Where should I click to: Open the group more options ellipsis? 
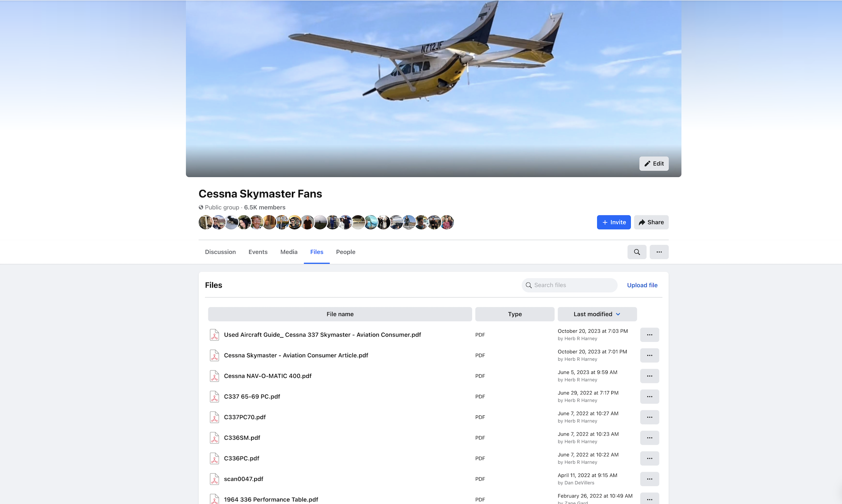[659, 252]
